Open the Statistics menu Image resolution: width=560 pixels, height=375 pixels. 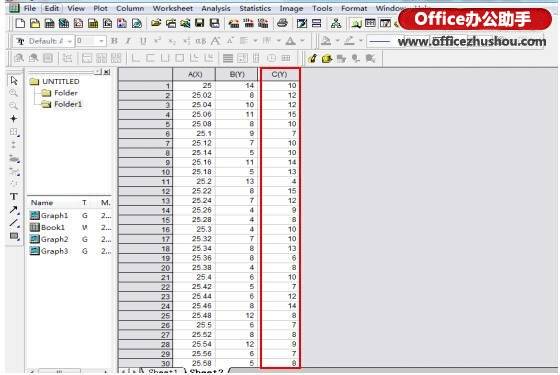pyautogui.click(x=255, y=8)
